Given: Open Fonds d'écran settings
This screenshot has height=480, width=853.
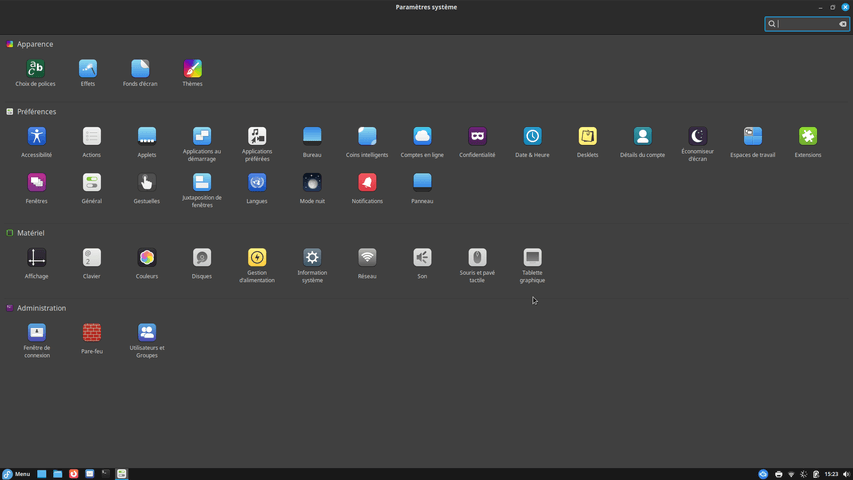Looking at the screenshot, I should pyautogui.click(x=140, y=73).
